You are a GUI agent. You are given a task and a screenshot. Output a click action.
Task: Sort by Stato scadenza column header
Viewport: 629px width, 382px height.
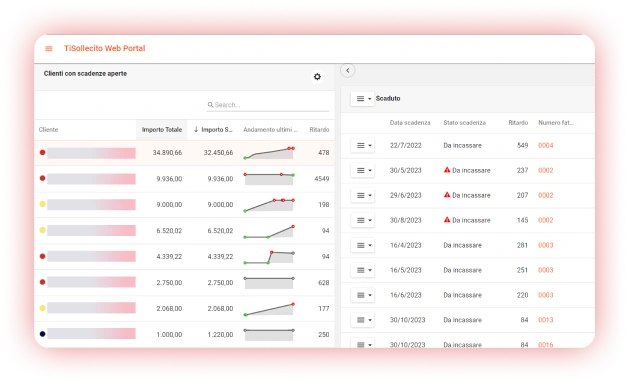(465, 122)
